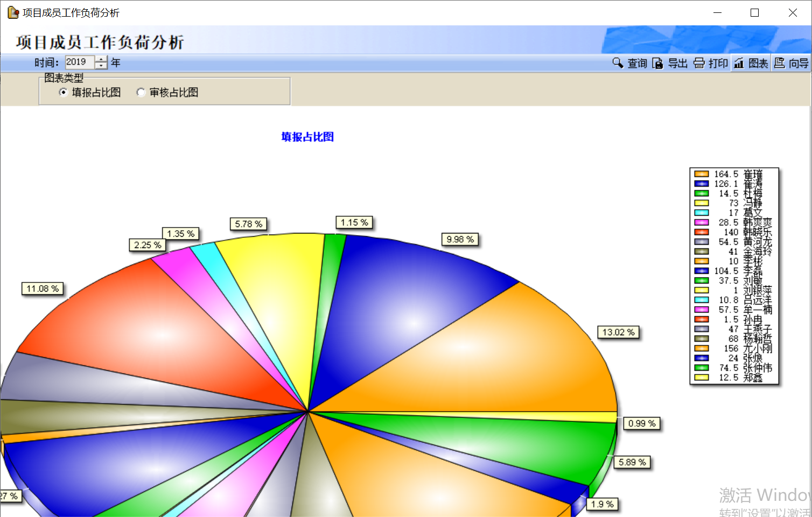This screenshot has height=517, width=812.
Task: Click the 2019 year input field
Action: pos(79,62)
